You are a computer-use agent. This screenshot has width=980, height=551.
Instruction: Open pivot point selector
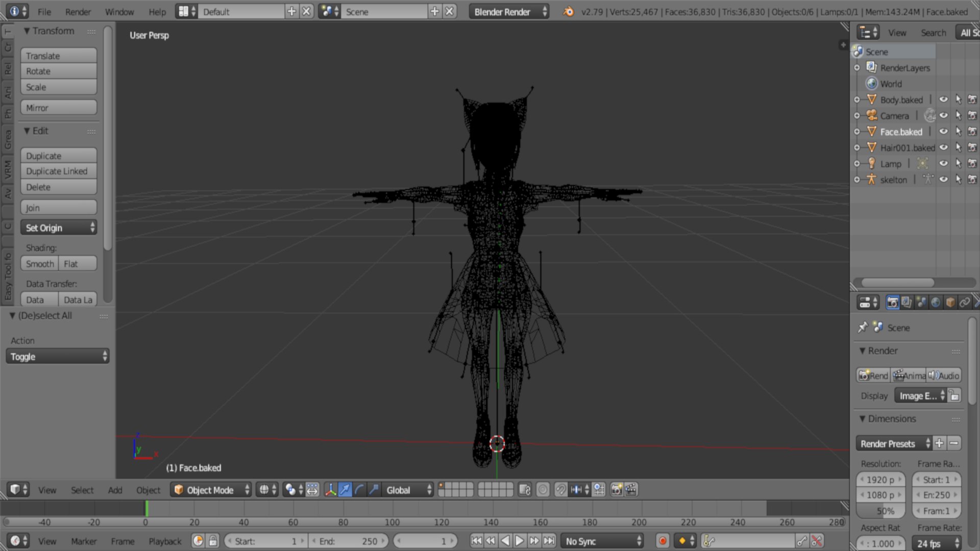coord(294,490)
